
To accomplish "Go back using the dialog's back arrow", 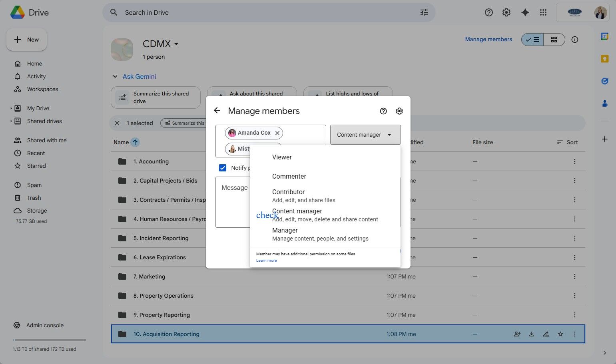I will coord(217,111).
